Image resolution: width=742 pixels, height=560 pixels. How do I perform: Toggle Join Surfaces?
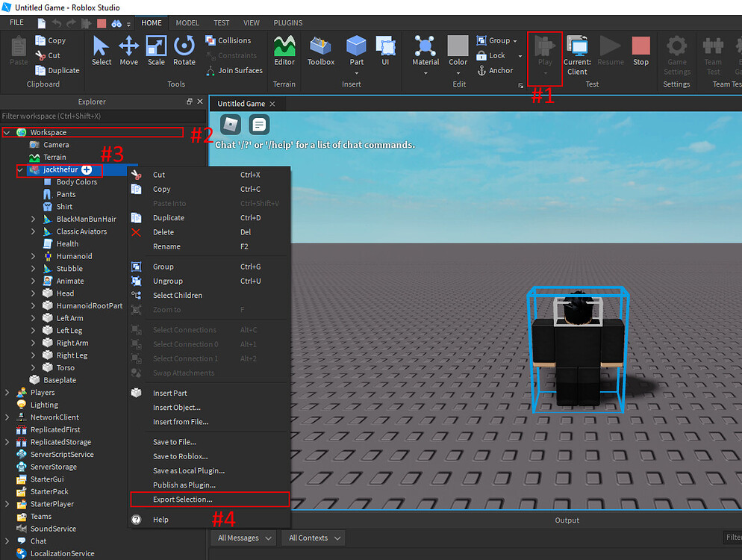click(x=234, y=70)
